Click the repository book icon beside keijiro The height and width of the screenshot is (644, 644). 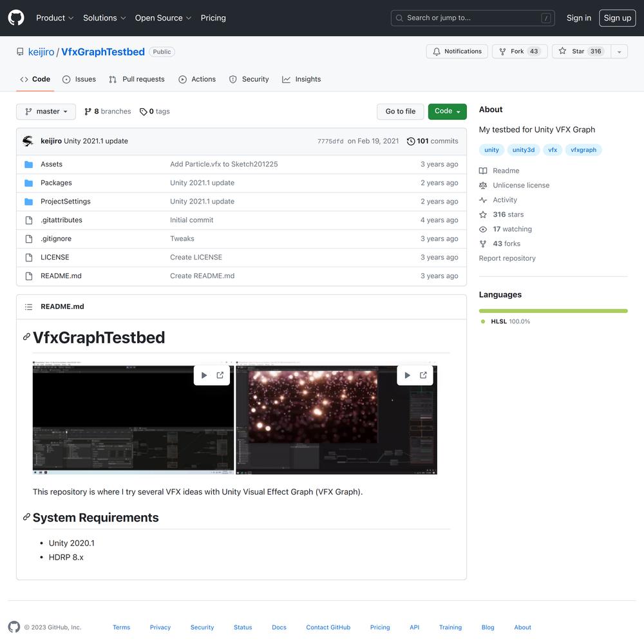[20, 52]
